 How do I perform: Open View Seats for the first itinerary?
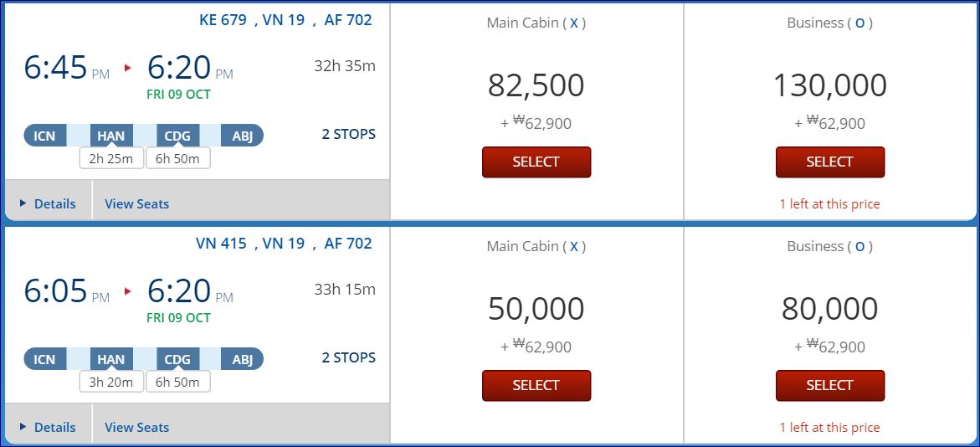pos(136,203)
